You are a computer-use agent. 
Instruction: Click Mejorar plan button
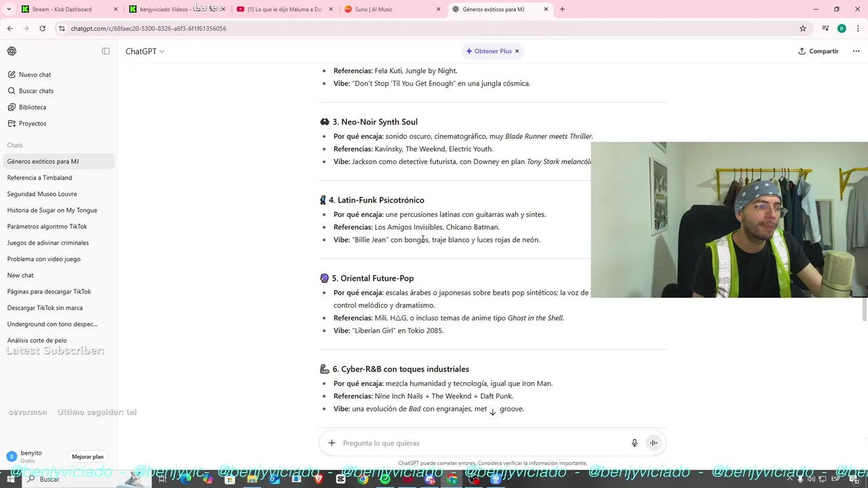point(87,457)
